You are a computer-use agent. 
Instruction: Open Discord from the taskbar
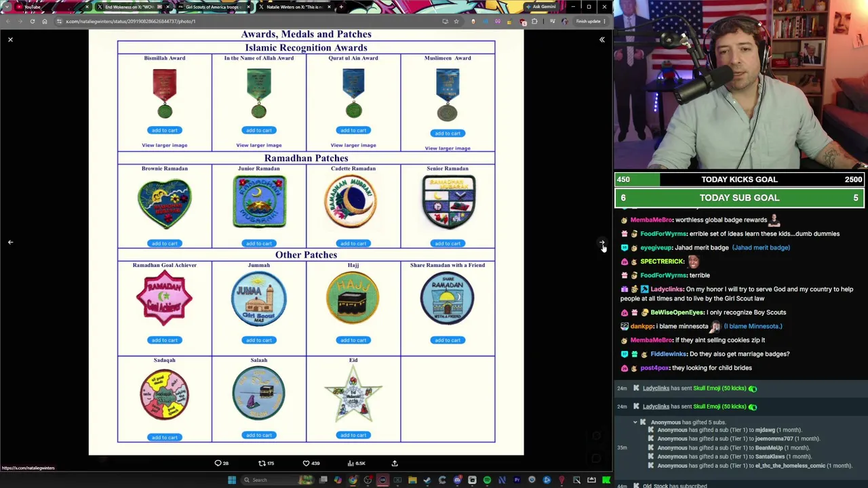click(x=457, y=480)
